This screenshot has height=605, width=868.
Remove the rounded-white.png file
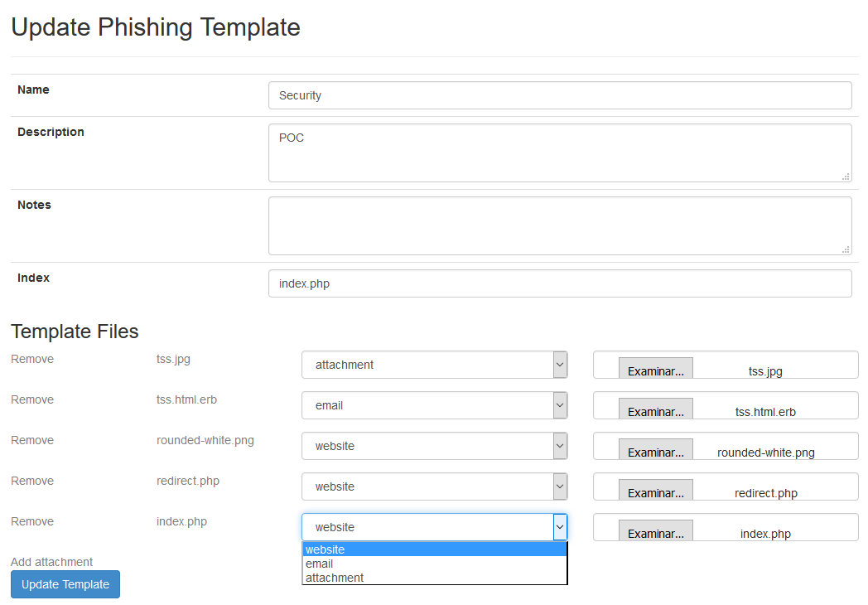[32, 440]
